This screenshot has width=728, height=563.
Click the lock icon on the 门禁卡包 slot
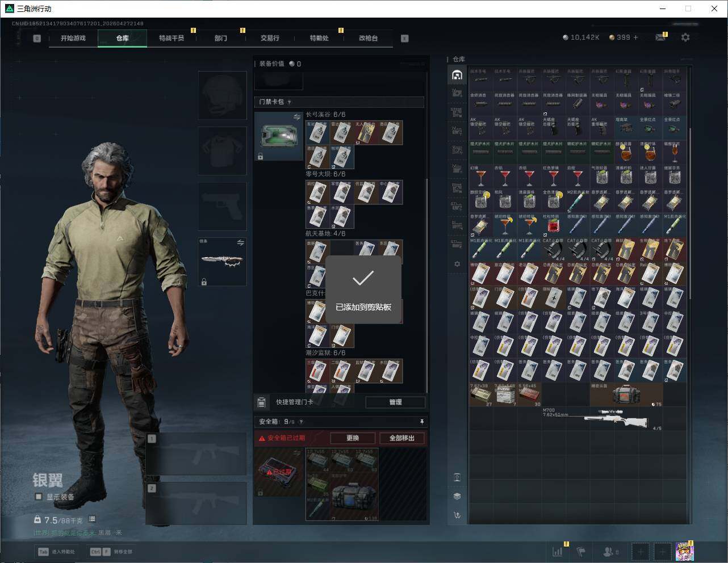260,156
